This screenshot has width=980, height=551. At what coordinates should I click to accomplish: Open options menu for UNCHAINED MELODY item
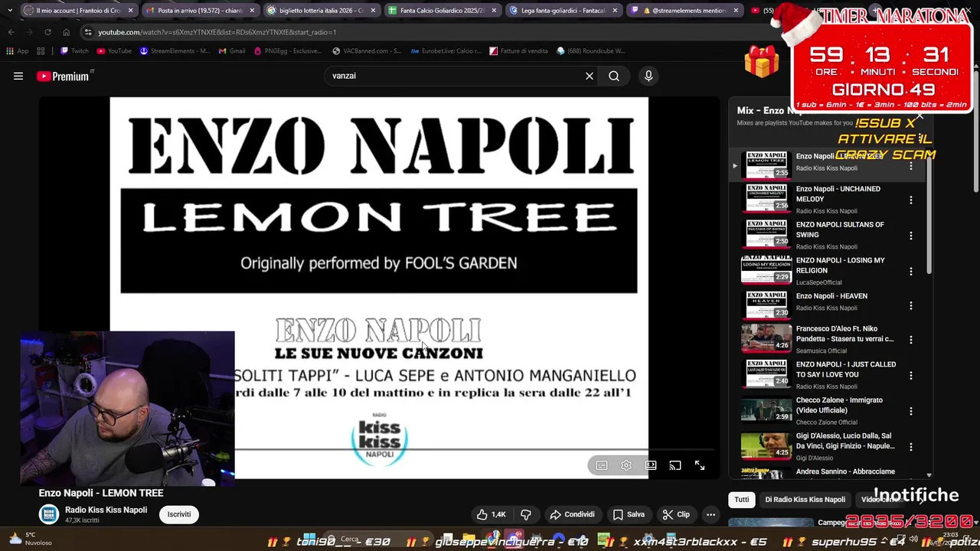click(911, 201)
